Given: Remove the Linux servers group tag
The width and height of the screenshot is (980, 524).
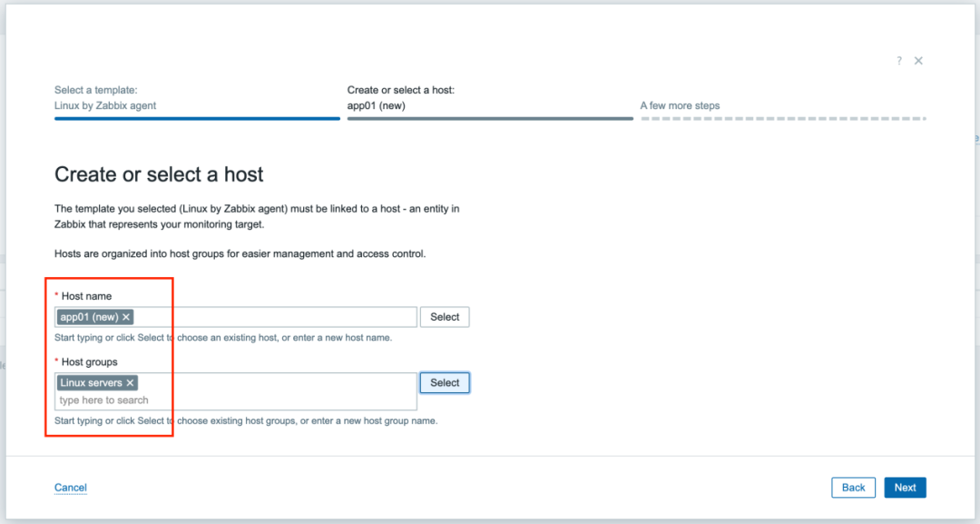Looking at the screenshot, I should [130, 382].
